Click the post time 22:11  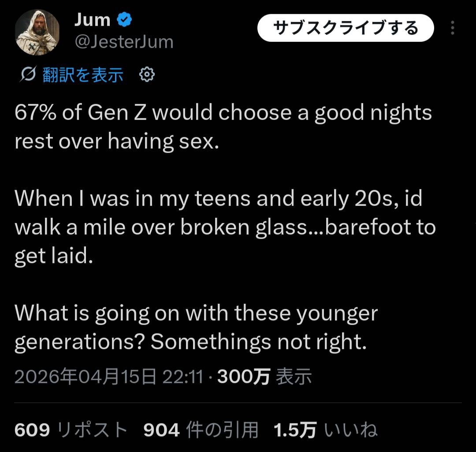[182, 377]
